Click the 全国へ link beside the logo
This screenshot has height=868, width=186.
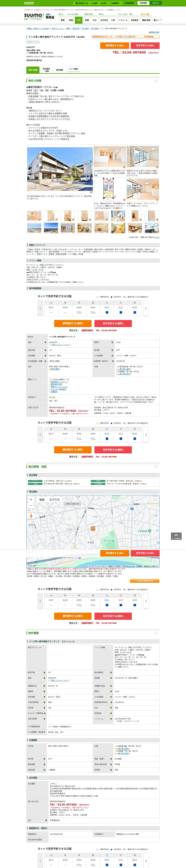tap(48, 14)
